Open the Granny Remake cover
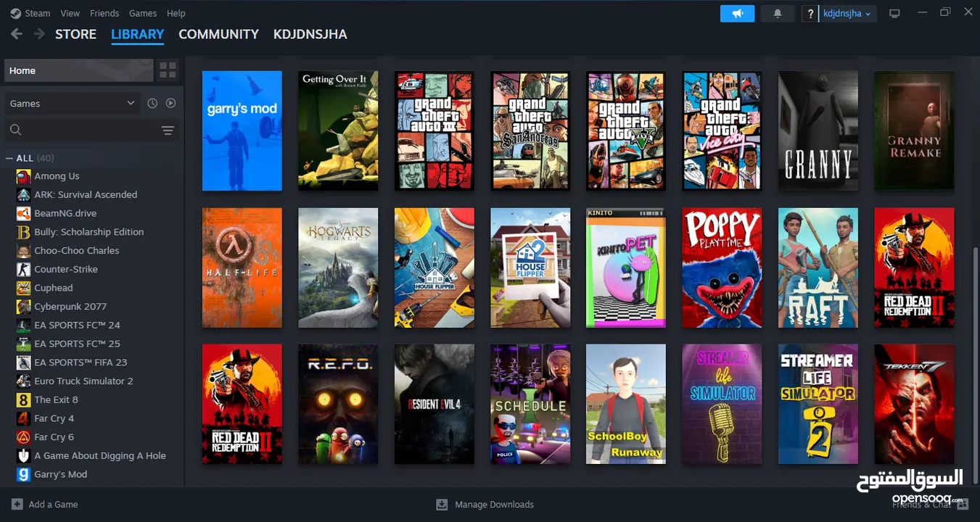 914,130
